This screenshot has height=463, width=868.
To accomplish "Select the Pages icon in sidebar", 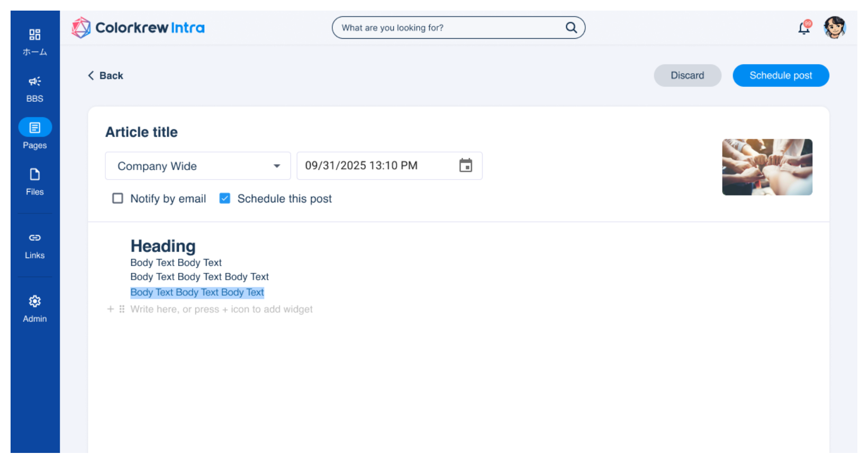I will pyautogui.click(x=35, y=128).
